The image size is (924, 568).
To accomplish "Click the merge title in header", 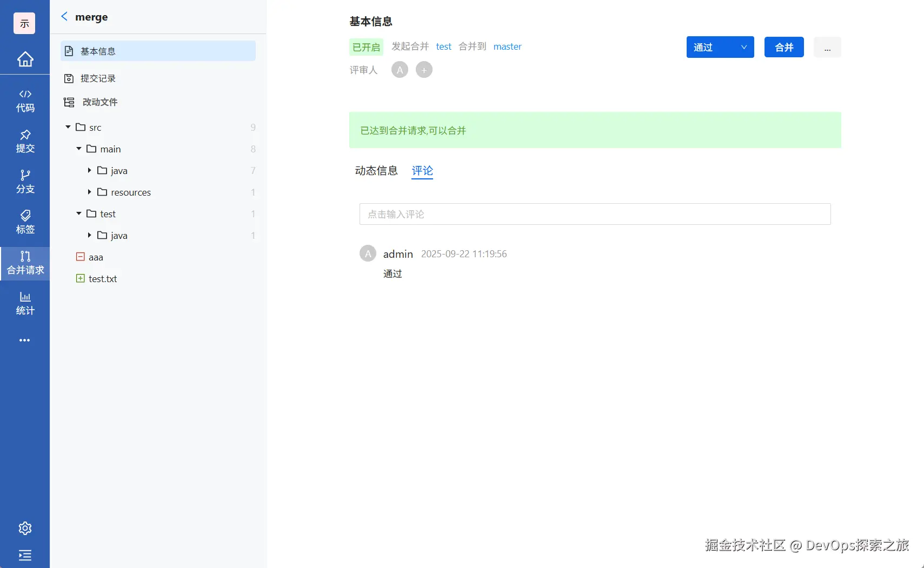I will 91,17.
